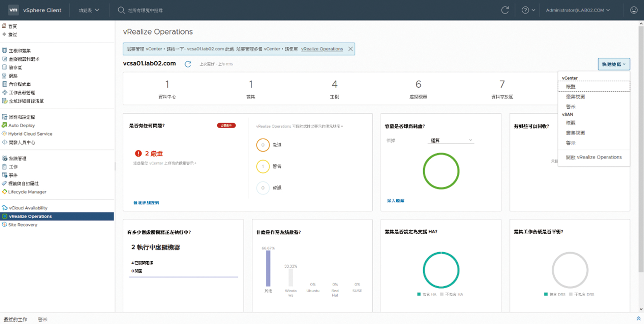Open 捷徑 shortcuts in sidebar
This screenshot has height=324, width=644.
(10, 35)
